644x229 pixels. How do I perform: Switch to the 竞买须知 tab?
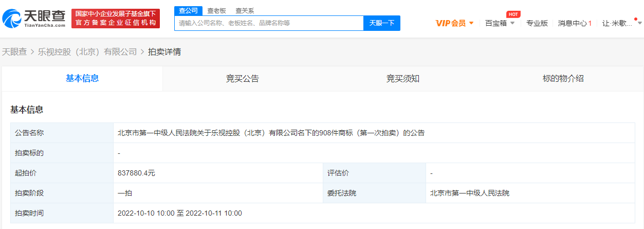403,79
